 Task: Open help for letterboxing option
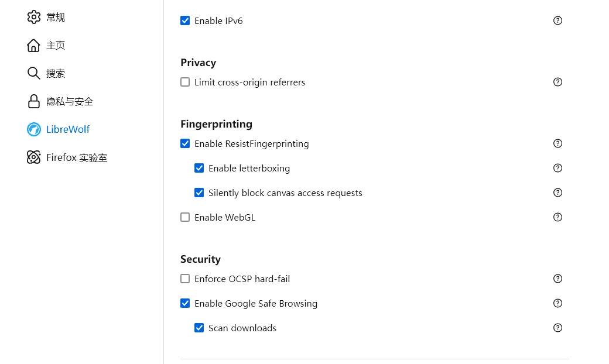pos(557,168)
